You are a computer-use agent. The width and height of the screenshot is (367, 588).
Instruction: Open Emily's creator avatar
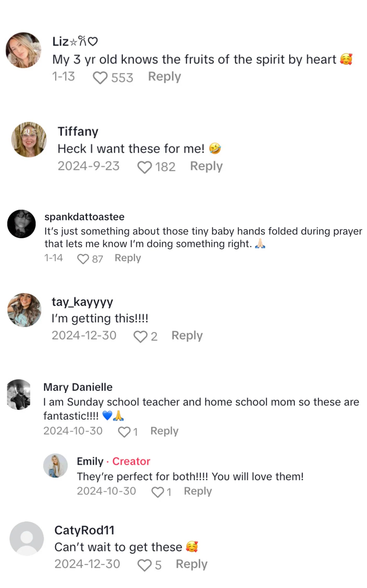(x=55, y=465)
